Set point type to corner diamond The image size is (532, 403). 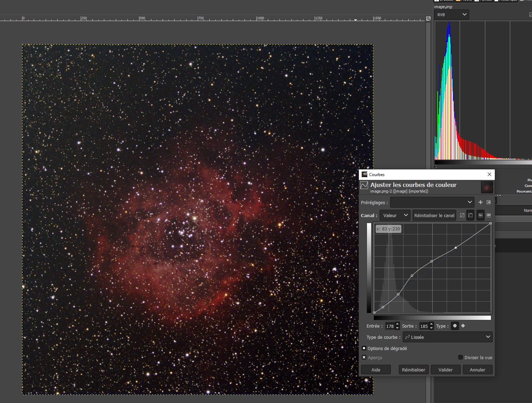463,326
